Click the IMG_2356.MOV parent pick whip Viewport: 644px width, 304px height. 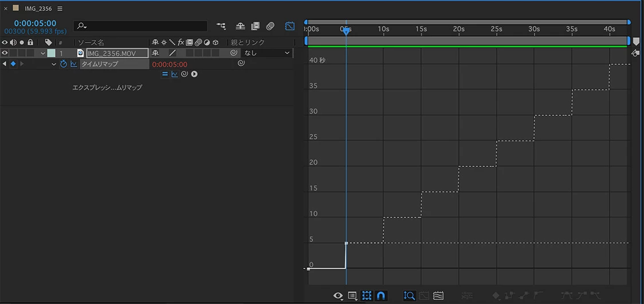233,53
